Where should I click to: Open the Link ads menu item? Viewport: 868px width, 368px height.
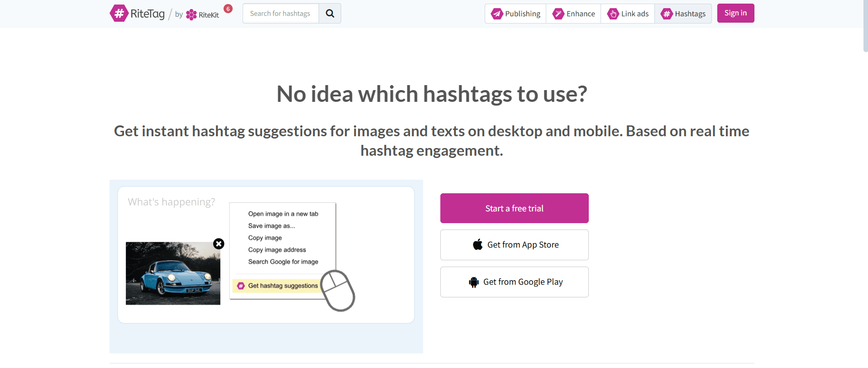pyautogui.click(x=628, y=14)
